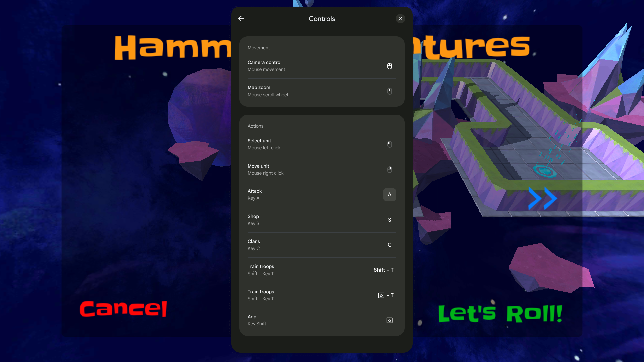Expand the Movement section controls
This screenshot has width=644, height=362.
click(x=258, y=47)
